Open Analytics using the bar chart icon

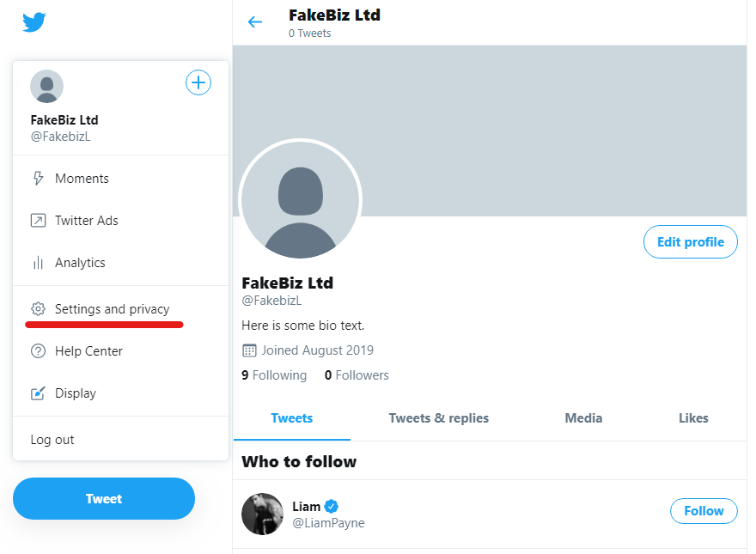click(x=36, y=263)
